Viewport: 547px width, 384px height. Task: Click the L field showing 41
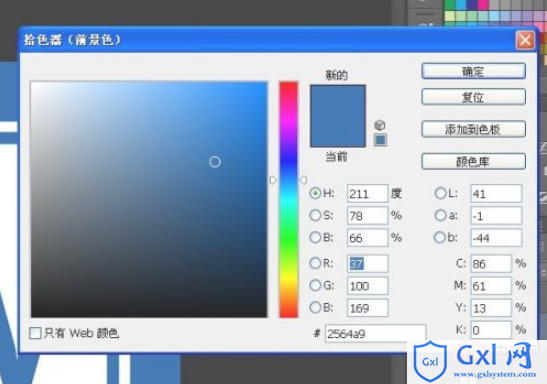pos(496,194)
